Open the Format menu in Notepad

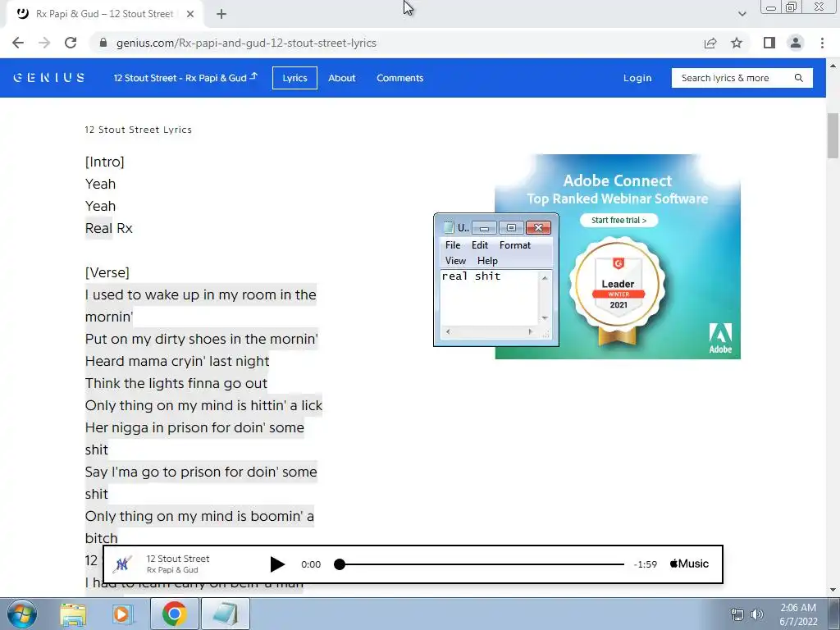click(515, 244)
